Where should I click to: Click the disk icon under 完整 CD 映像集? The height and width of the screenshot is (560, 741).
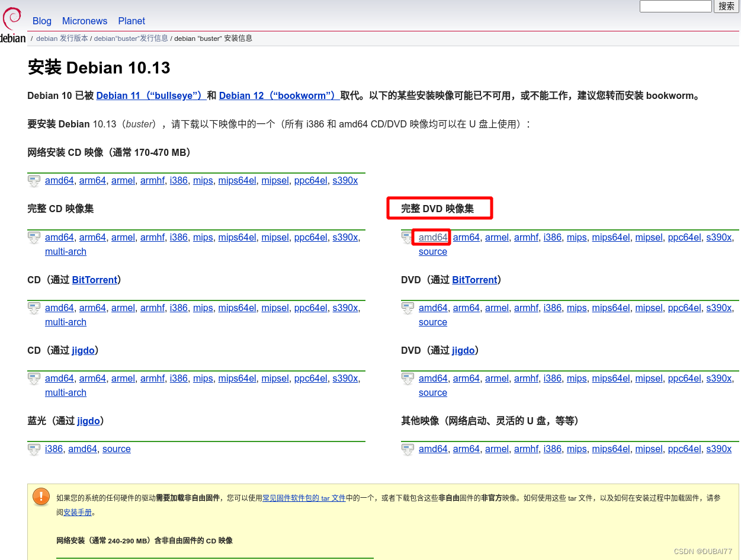pyautogui.click(x=34, y=238)
